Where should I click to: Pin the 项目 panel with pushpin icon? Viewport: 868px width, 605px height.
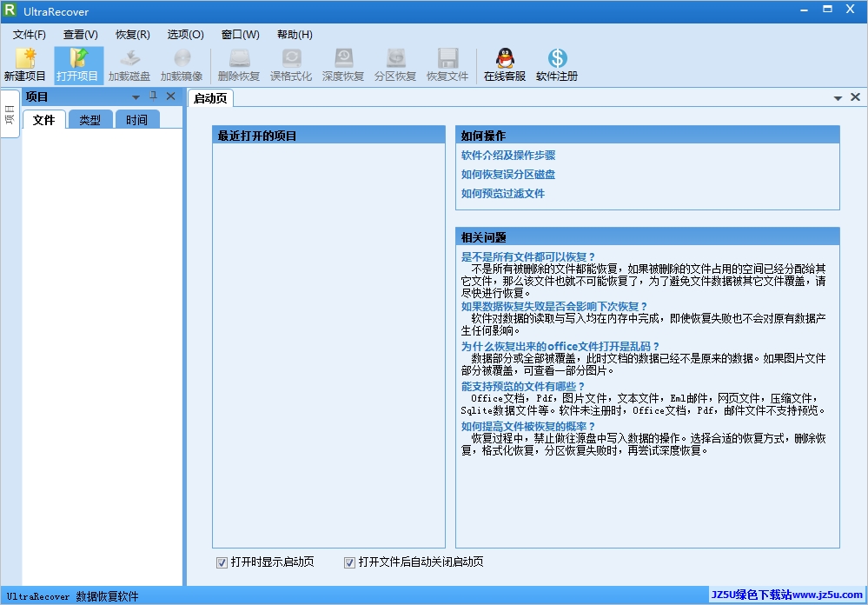click(153, 96)
